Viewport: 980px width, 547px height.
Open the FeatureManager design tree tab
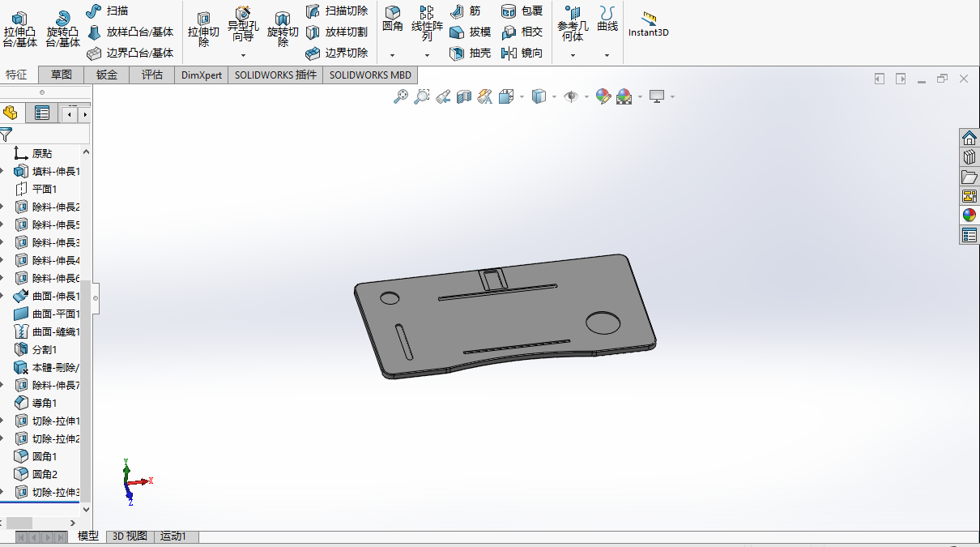pyautogui.click(x=11, y=113)
